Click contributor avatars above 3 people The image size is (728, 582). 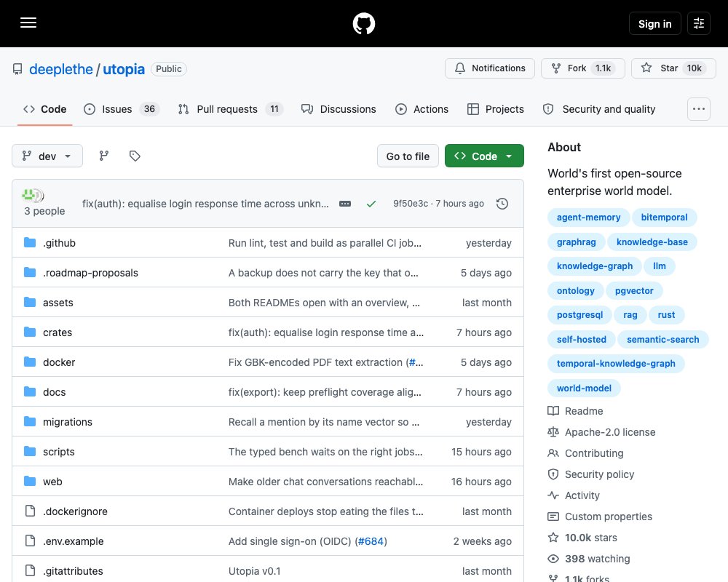point(33,196)
